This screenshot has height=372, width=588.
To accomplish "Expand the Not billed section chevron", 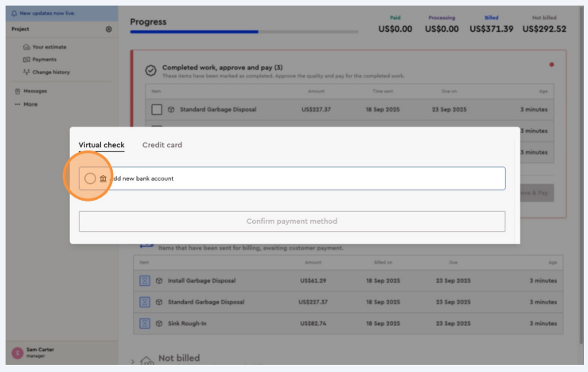I will pos(133,361).
